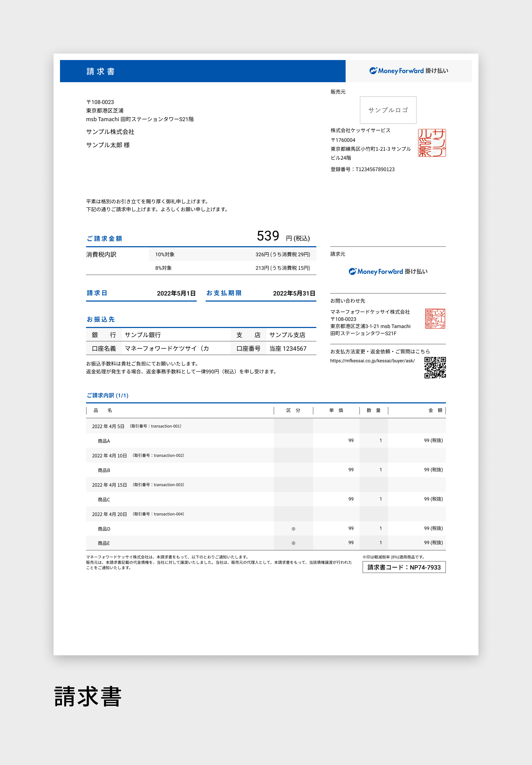532x765 pixels.
Task: Click the 請求書 title in blue header
Action: 101,71
